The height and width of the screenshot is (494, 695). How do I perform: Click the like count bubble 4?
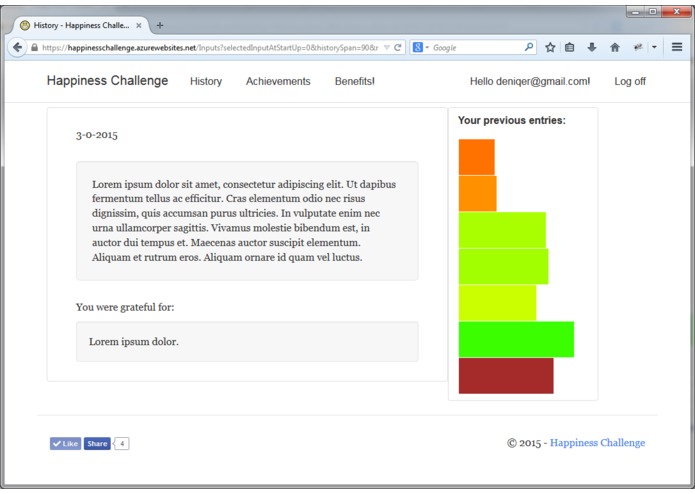coord(121,443)
